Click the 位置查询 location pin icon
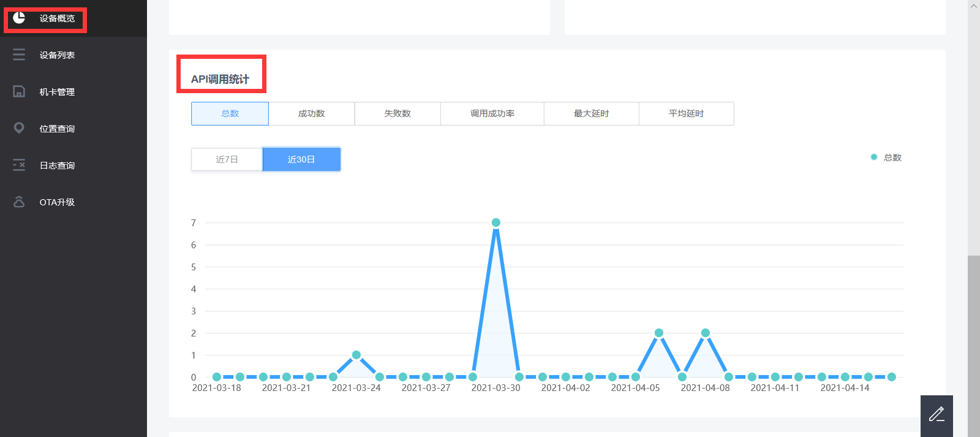The height and width of the screenshot is (437, 980). coord(19,128)
